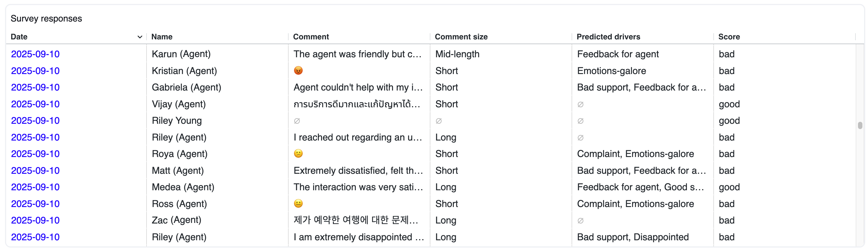Sort by the Comment column header
This screenshot has height=252, width=868.
311,37
